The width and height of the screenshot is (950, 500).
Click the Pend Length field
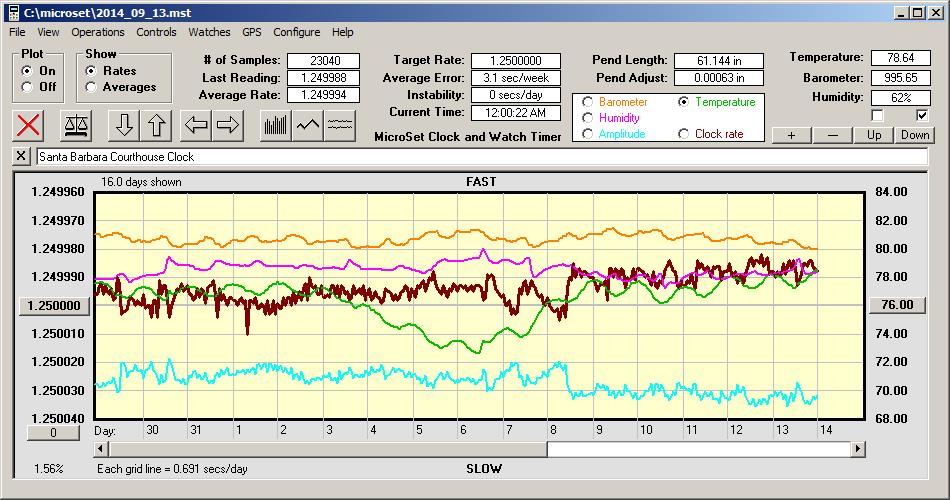(719, 61)
